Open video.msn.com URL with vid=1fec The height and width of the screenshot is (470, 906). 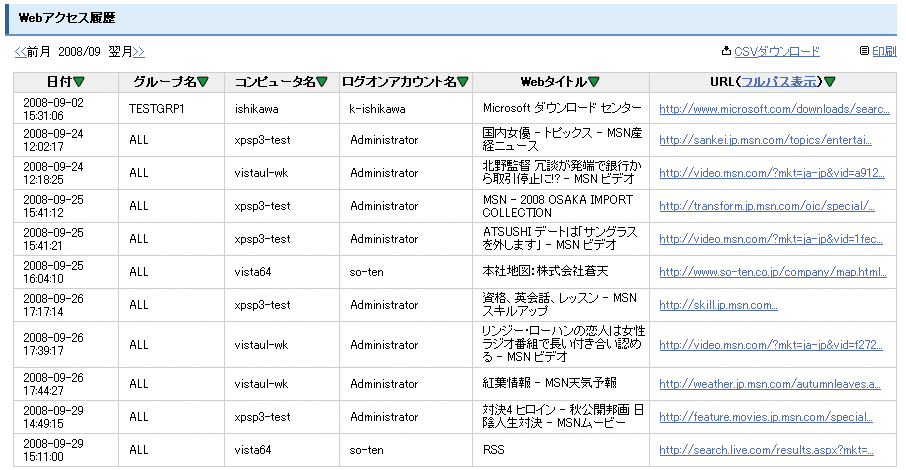771,239
